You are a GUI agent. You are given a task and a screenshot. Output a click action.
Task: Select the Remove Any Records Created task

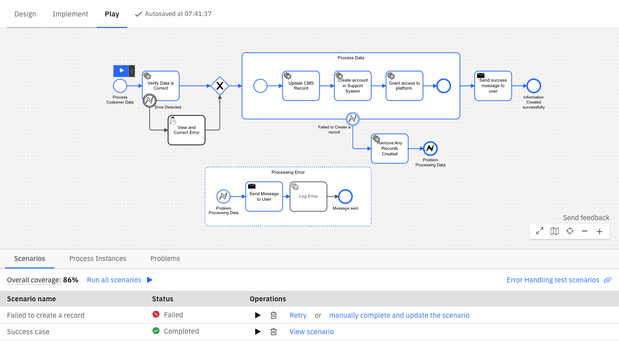(x=390, y=148)
